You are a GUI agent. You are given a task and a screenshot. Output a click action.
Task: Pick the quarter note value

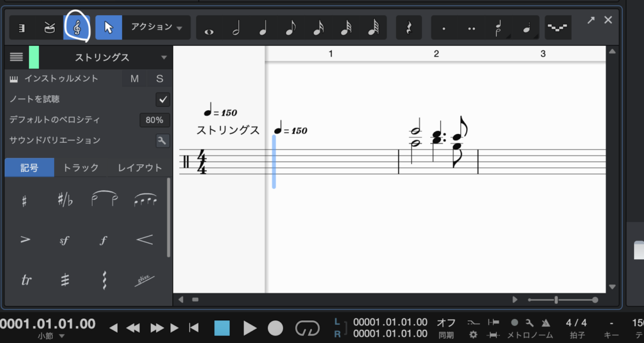[263, 28]
